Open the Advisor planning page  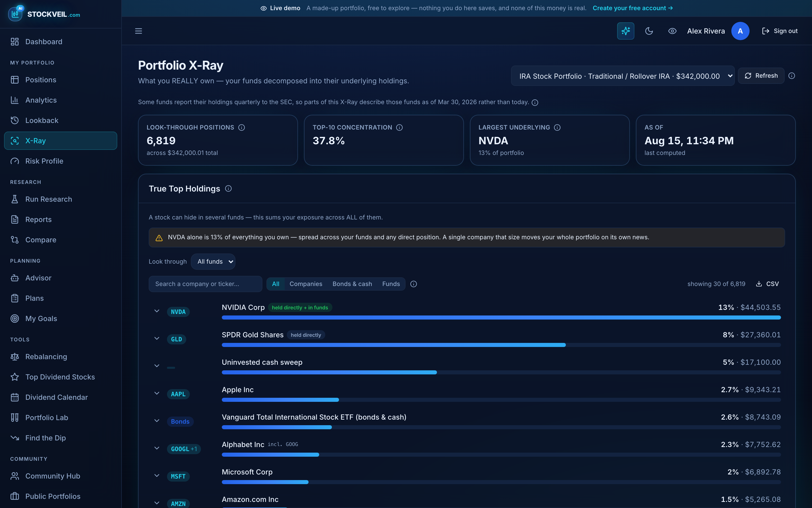(x=60, y=278)
